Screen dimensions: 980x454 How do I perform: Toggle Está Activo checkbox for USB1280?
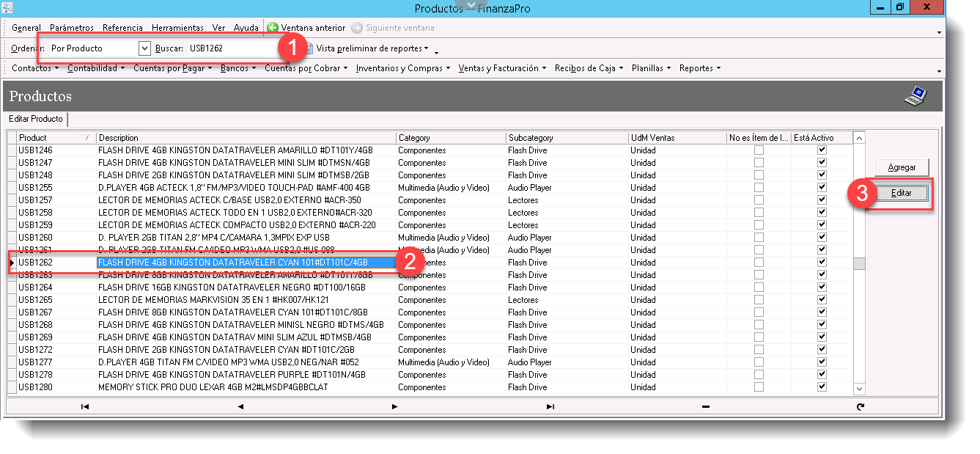[822, 387]
